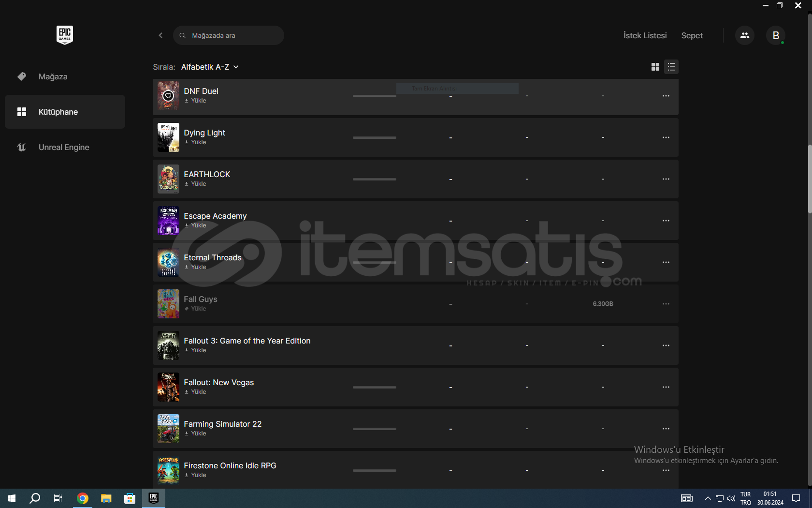812x508 pixels.
Task: Open the Eternal Threads cover thumbnail
Action: point(168,262)
